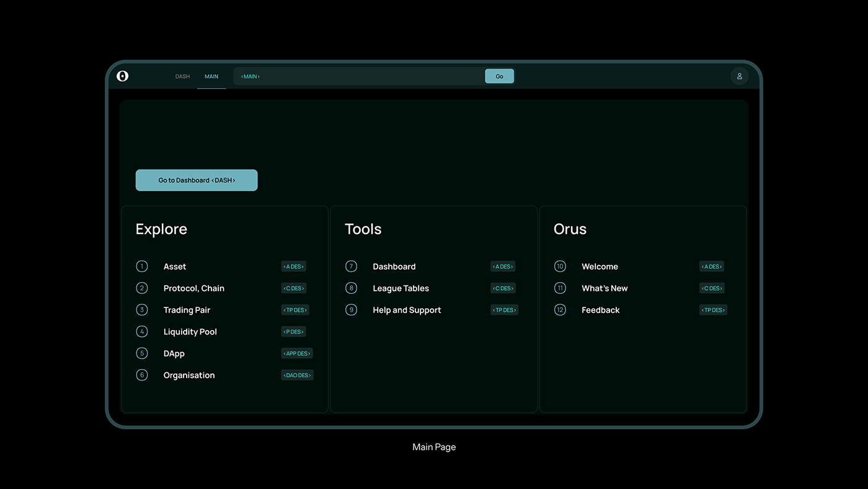Click the circled number 1 icon
Viewport: 868px width, 489px height.
point(142,266)
